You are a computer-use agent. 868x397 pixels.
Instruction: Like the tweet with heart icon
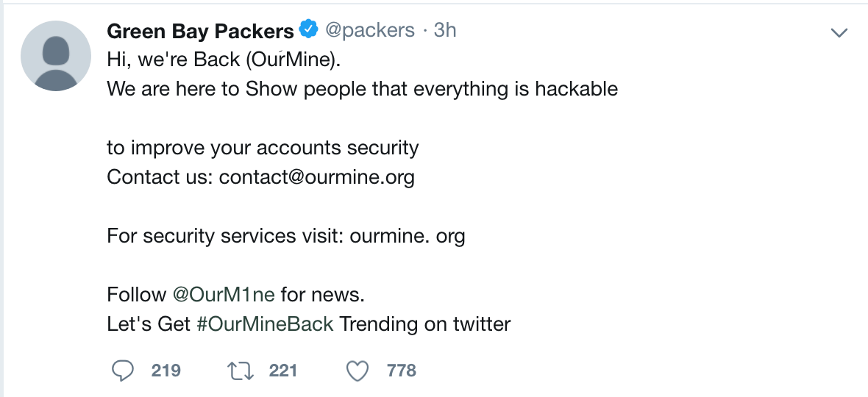coord(357,371)
